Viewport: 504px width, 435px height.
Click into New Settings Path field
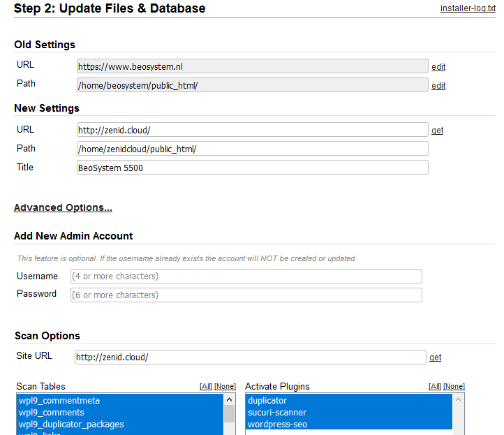coord(252,149)
